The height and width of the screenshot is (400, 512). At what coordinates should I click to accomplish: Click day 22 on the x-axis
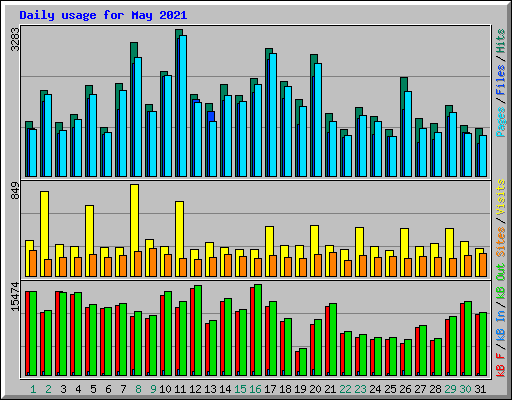coord(345,389)
